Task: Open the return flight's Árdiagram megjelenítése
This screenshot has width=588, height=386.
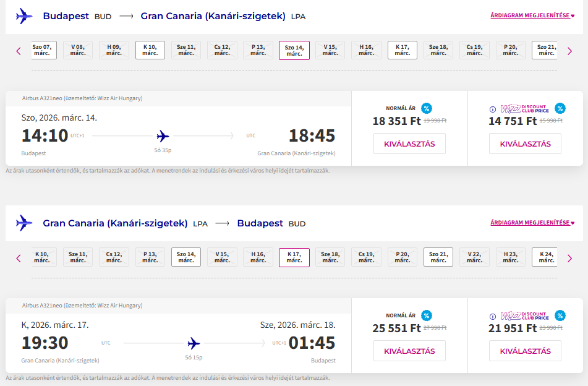Action: tap(532, 223)
